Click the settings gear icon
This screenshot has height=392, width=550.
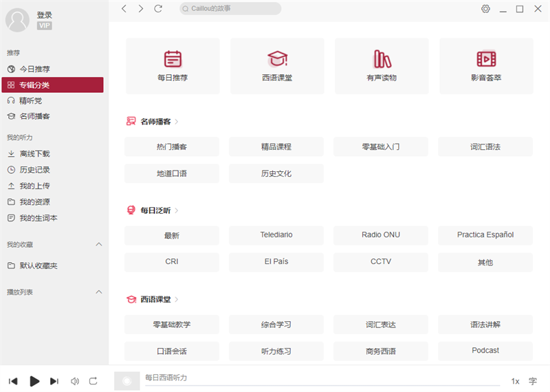pos(485,9)
